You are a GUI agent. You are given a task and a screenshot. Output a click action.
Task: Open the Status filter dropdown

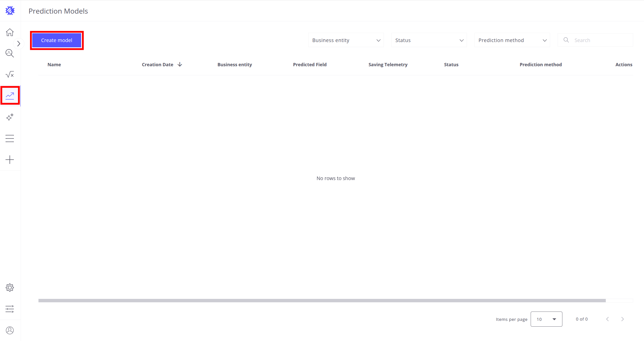click(x=429, y=40)
